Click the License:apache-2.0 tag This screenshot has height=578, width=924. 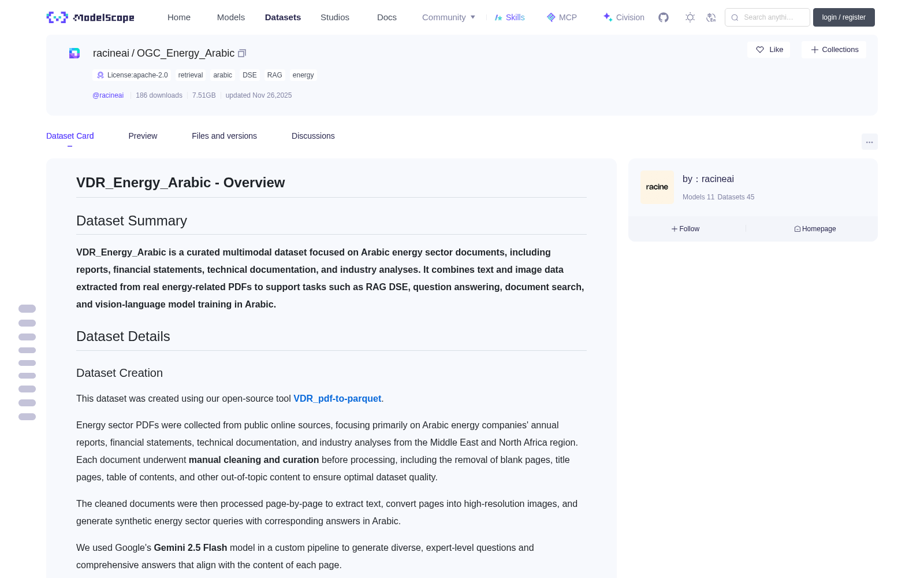tap(132, 75)
